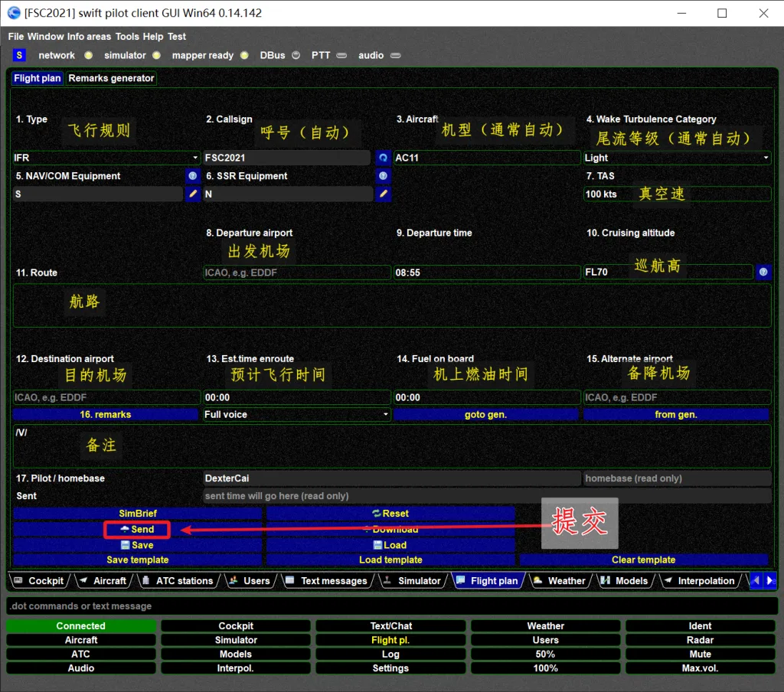Viewport: 784px width, 692px height.
Task: Click the audio indicator
Action: pyautogui.click(x=396, y=56)
